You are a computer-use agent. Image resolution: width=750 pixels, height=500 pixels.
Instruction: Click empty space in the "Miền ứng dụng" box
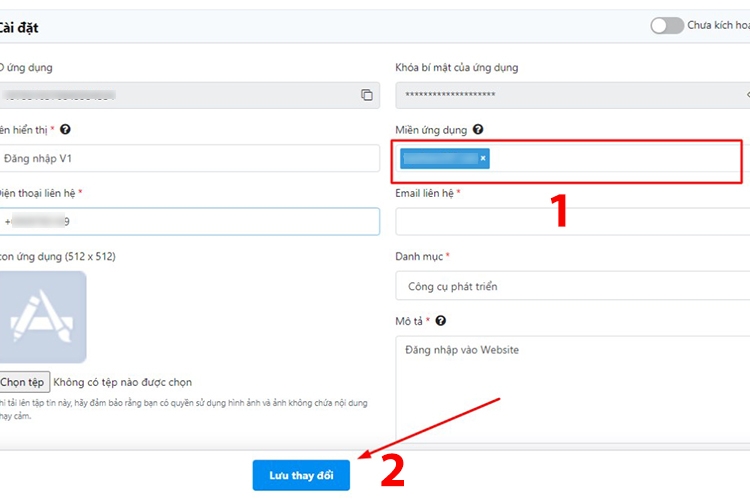tap(610, 160)
